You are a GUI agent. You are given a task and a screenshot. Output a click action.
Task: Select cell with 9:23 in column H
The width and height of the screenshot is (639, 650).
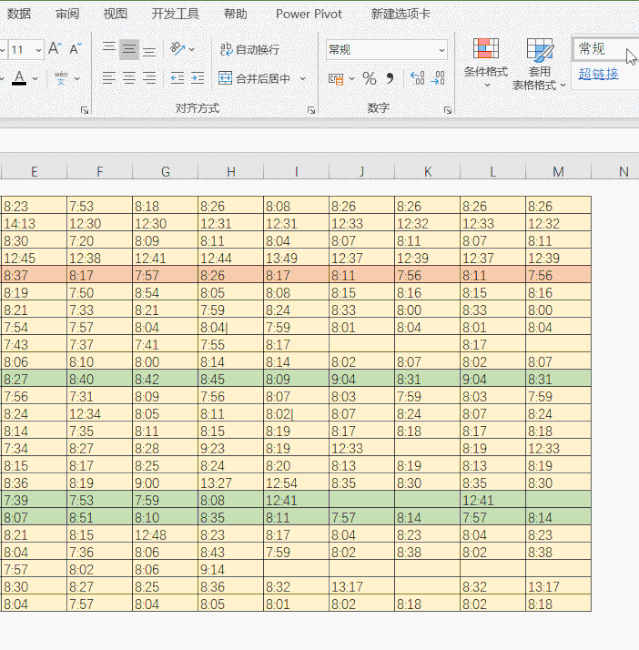click(x=231, y=448)
